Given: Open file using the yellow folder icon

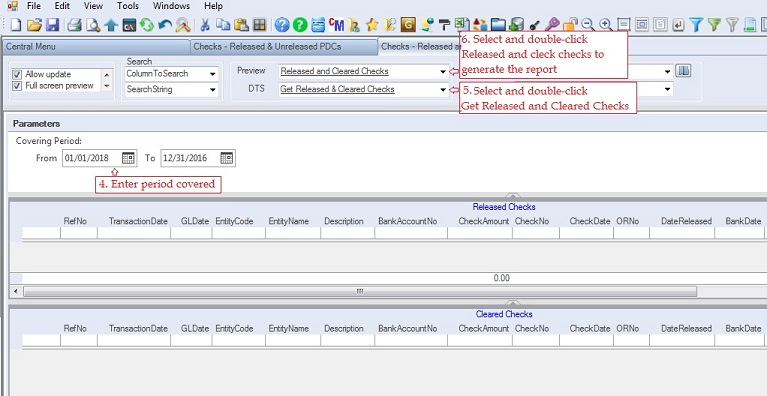Looking at the screenshot, I should pos(34,24).
